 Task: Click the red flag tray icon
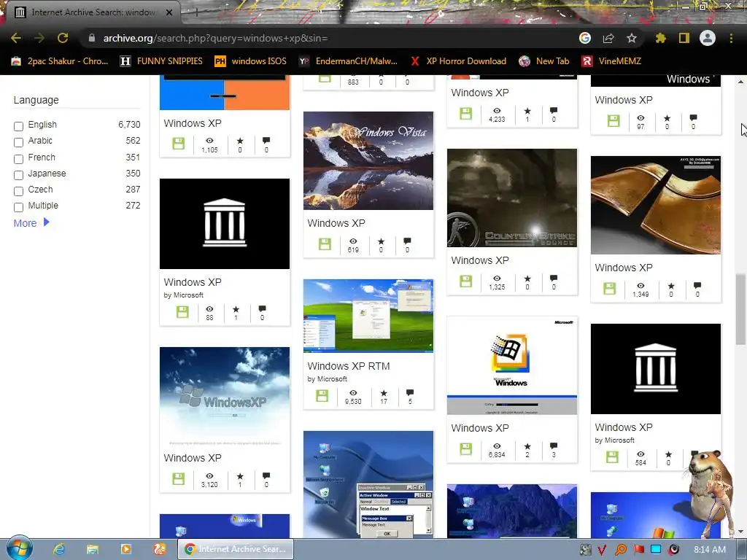click(638, 550)
